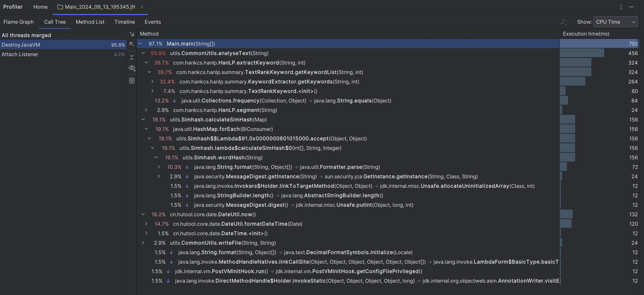
Task: Close the Main_2024_09_13_195345.jfr tab
Action: coord(142,7)
